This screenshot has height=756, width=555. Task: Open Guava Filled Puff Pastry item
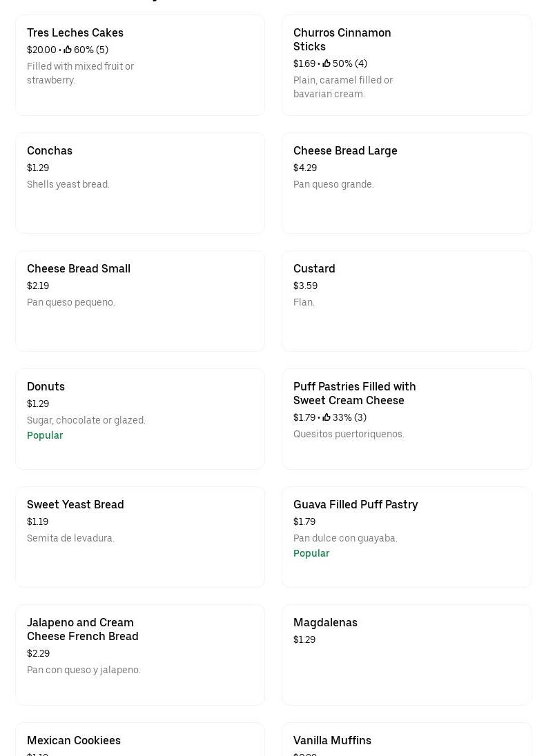(356, 504)
